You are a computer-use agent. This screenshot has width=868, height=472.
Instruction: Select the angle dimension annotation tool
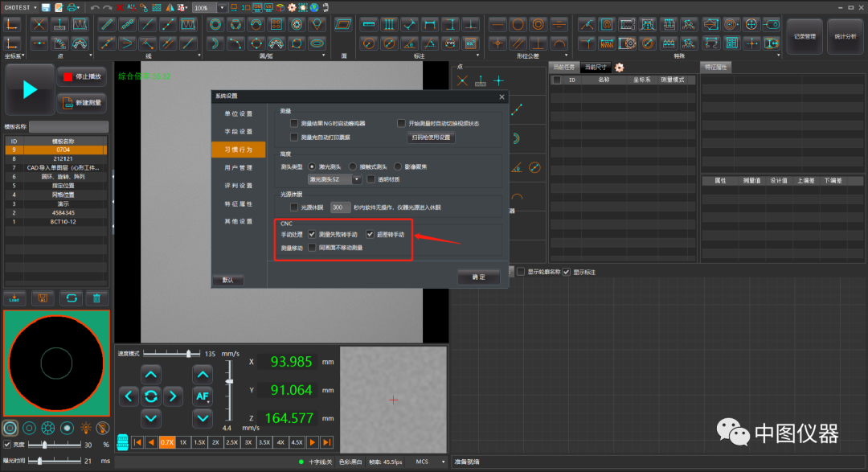[409, 43]
